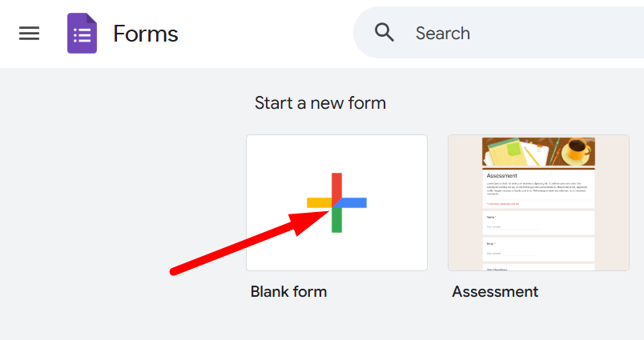Click the purple Google Forms logo
644x340 pixels.
pyautogui.click(x=82, y=34)
